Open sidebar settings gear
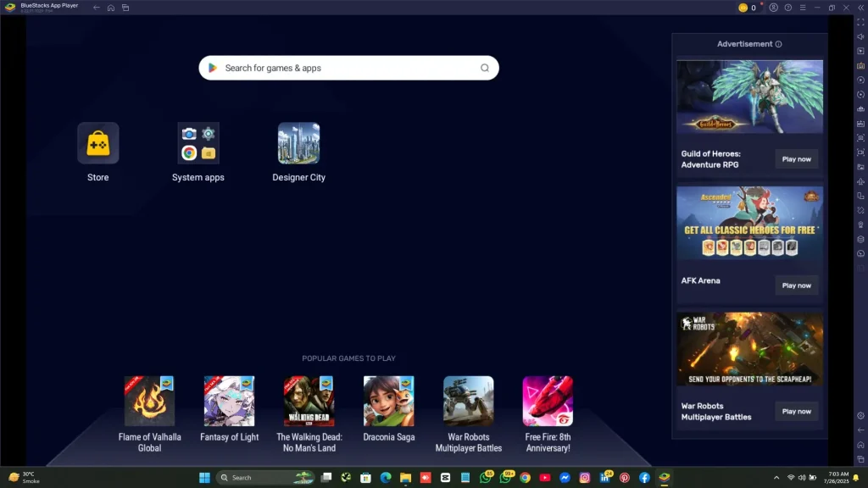868x488 pixels. (x=861, y=415)
